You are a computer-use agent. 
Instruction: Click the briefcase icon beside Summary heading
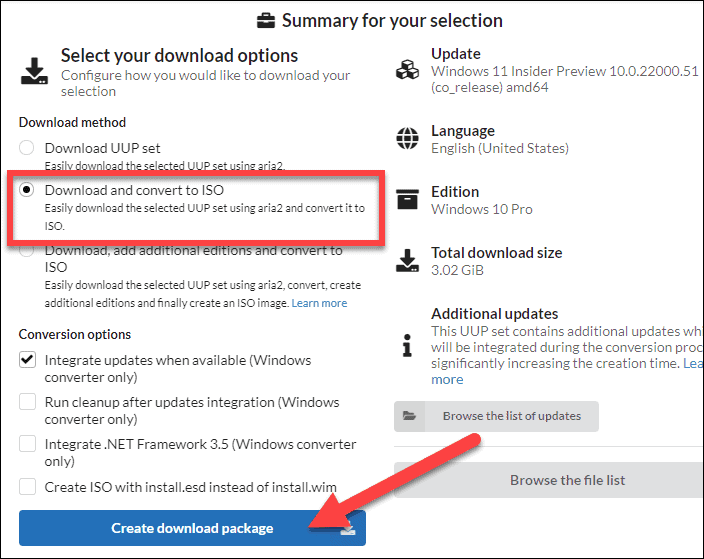(266, 21)
